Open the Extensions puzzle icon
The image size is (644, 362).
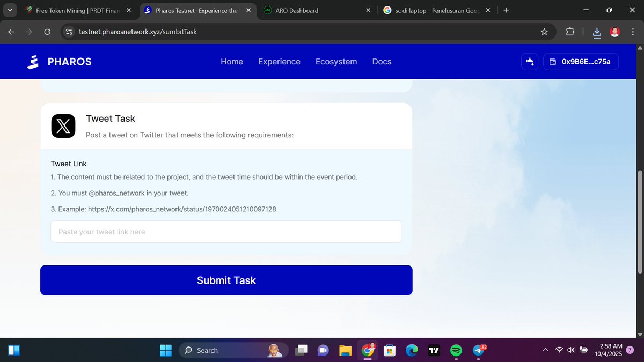570,32
